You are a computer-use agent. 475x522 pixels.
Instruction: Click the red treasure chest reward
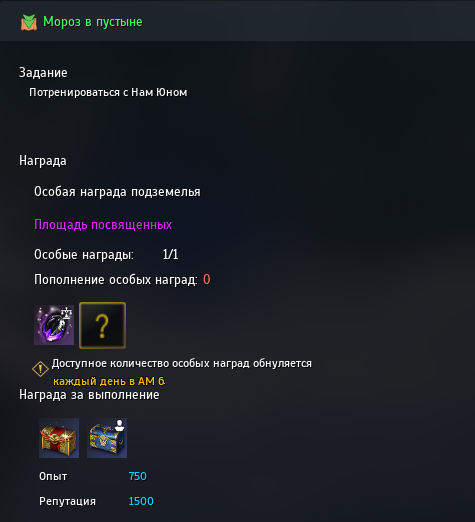(59, 438)
